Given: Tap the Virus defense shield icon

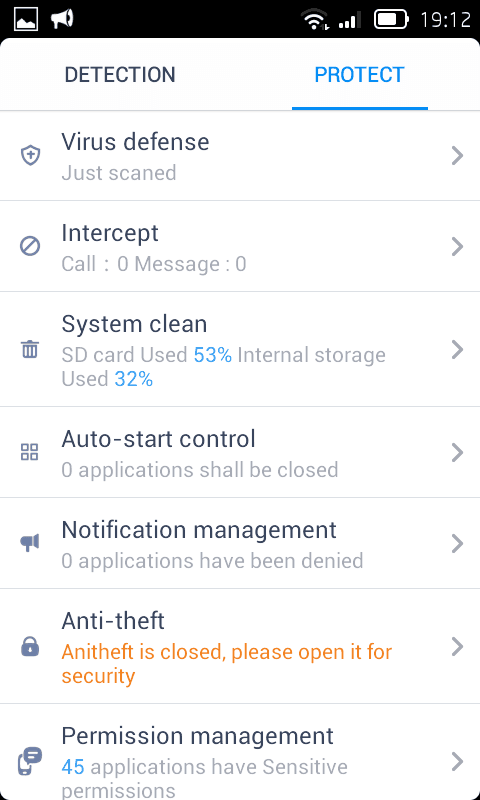Looking at the screenshot, I should tap(30, 155).
